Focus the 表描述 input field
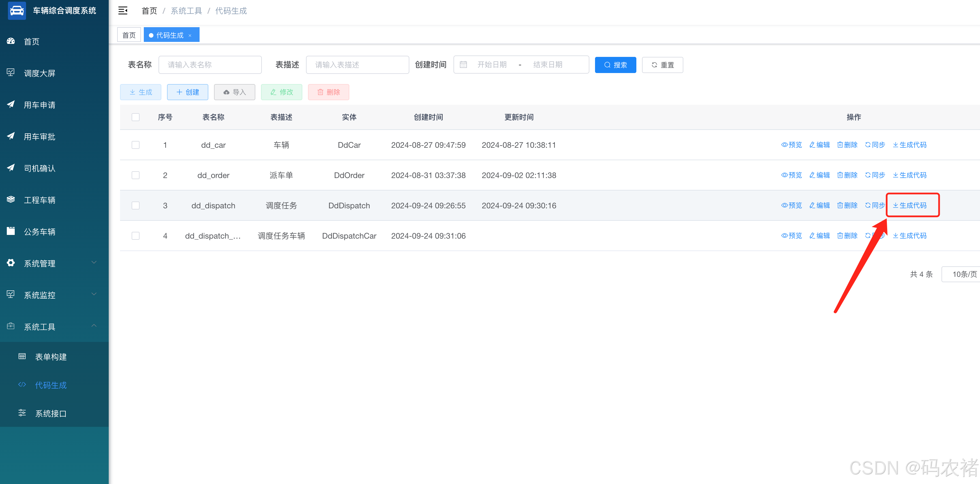The height and width of the screenshot is (484, 980). tap(357, 65)
